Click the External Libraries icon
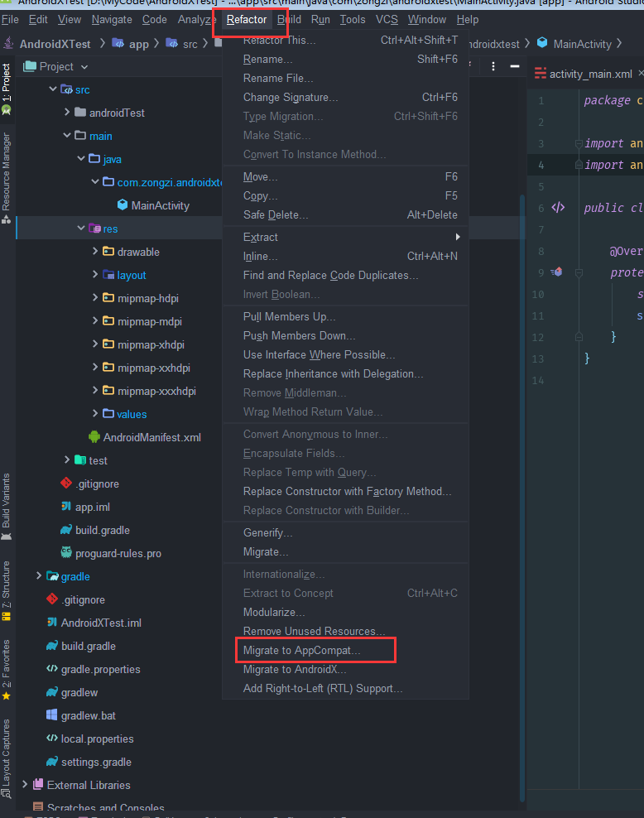 tap(38, 785)
